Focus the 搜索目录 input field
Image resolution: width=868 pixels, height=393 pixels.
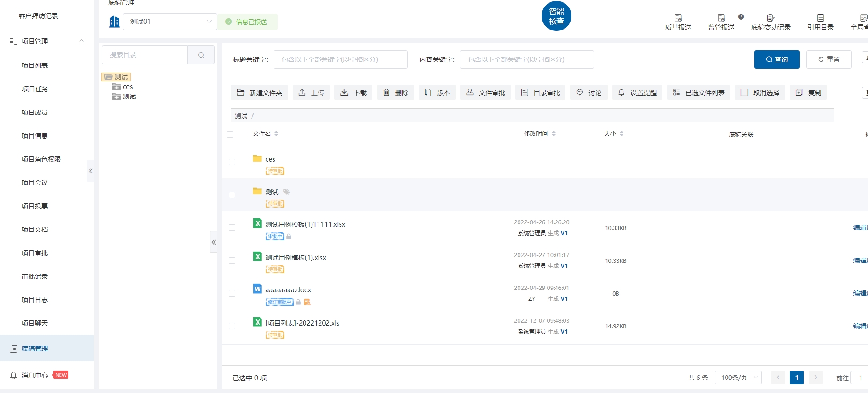click(145, 55)
